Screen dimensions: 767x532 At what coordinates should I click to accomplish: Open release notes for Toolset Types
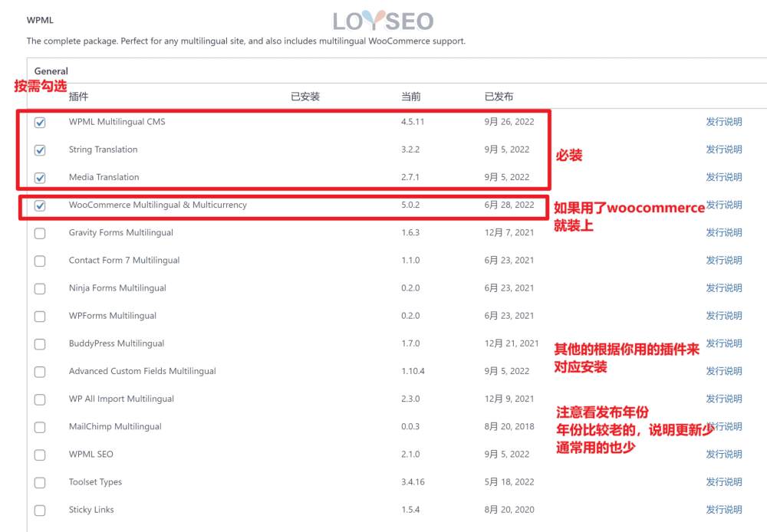click(724, 481)
